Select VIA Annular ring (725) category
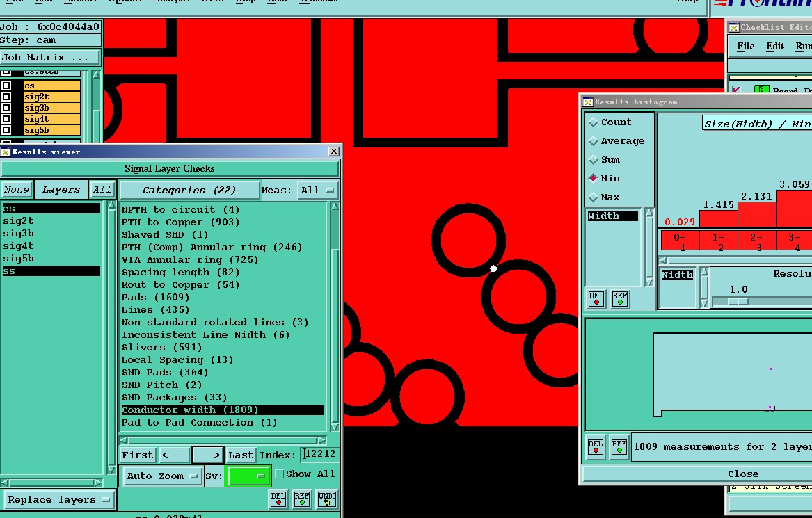 click(223, 260)
